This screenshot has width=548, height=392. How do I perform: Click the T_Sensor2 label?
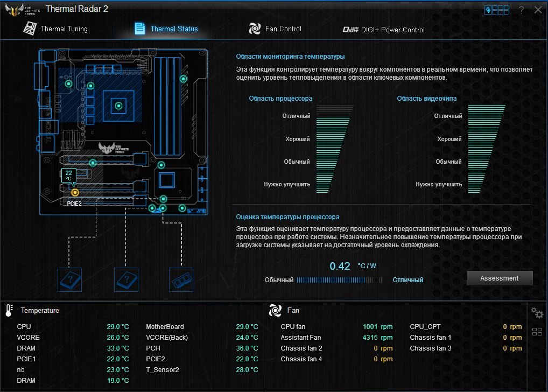163,369
